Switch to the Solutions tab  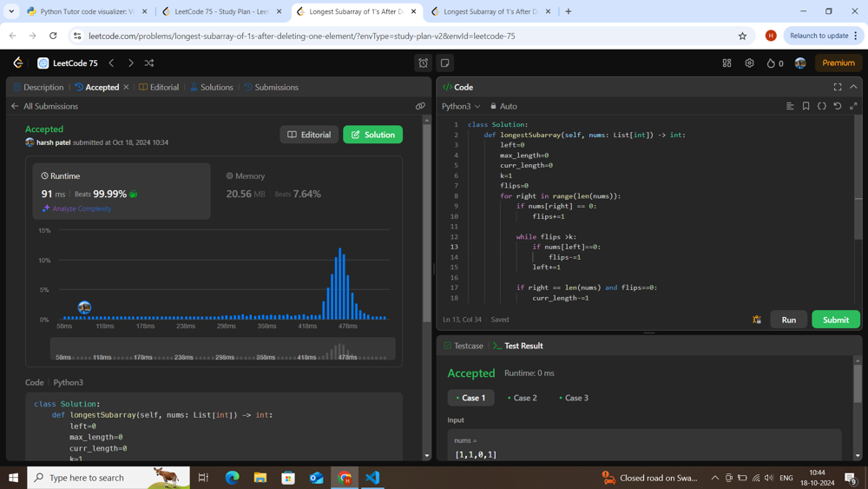pyautogui.click(x=211, y=87)
